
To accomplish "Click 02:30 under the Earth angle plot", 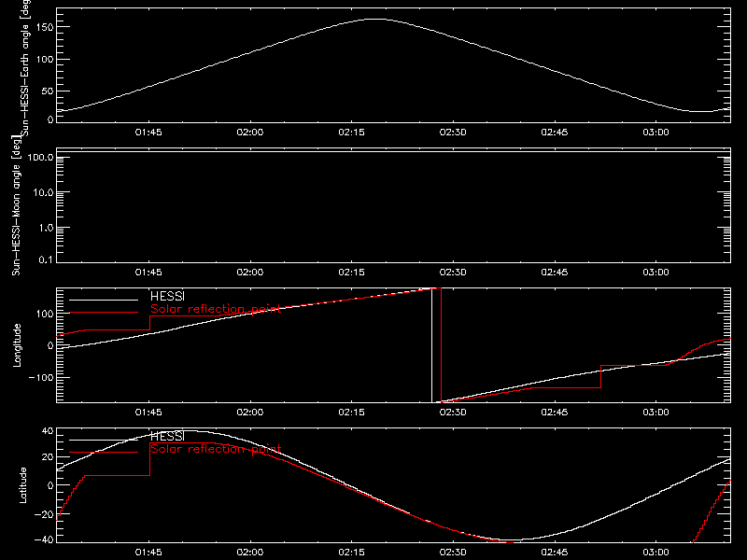I will [453, 132].
